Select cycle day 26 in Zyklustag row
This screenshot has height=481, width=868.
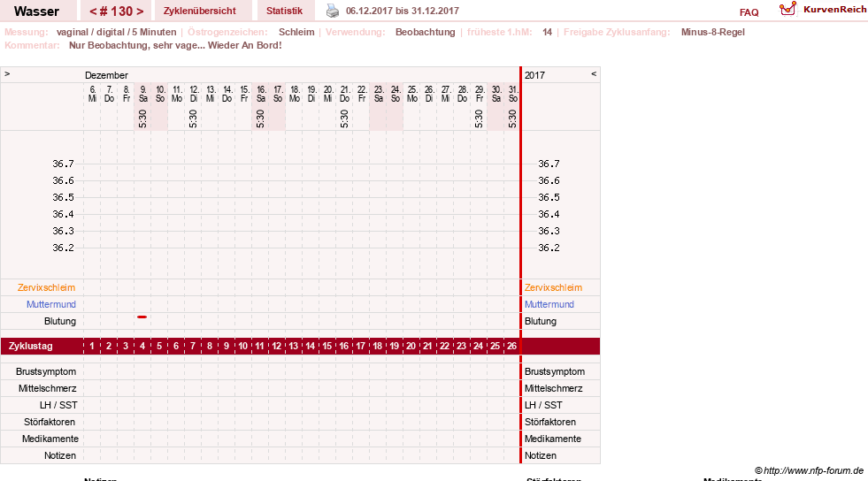coord(511,346)
